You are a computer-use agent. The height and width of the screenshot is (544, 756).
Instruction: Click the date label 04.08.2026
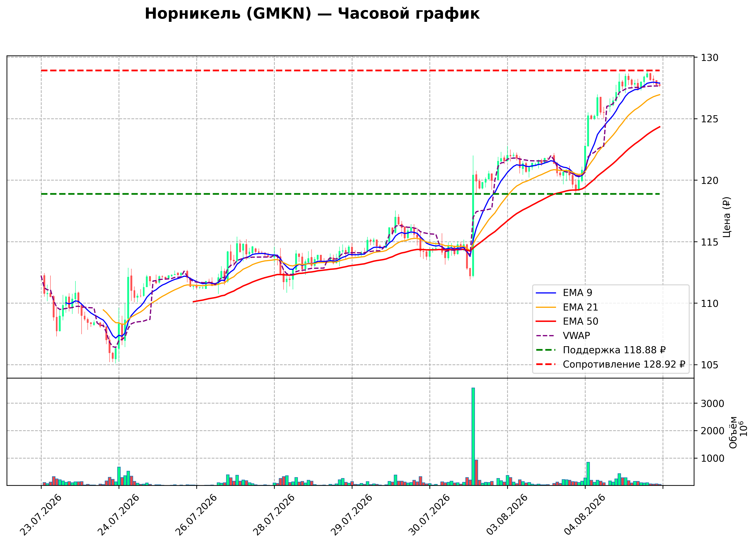coord(585,515)
